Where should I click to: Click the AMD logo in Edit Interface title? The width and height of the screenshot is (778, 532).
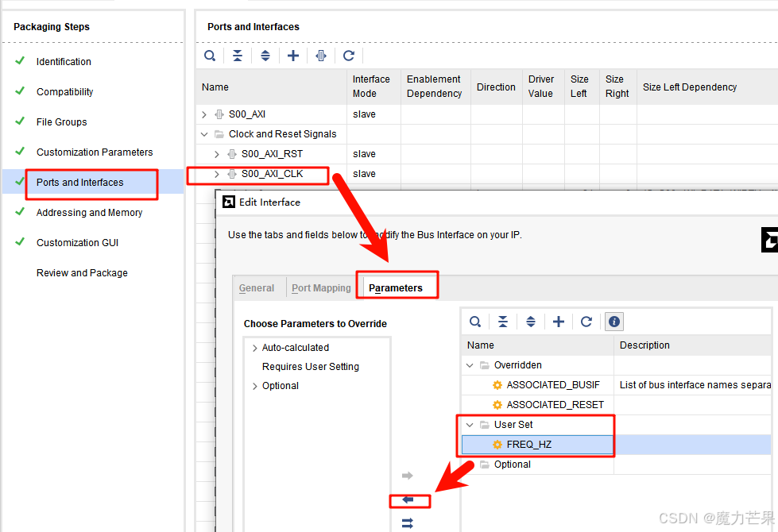pyautogui.click(x=229, y=202)
